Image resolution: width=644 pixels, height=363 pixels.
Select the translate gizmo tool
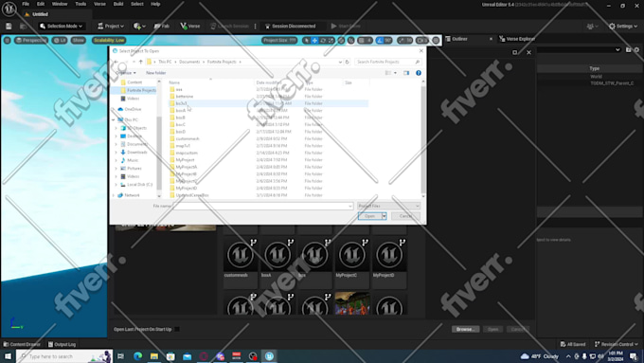[314, 41]
